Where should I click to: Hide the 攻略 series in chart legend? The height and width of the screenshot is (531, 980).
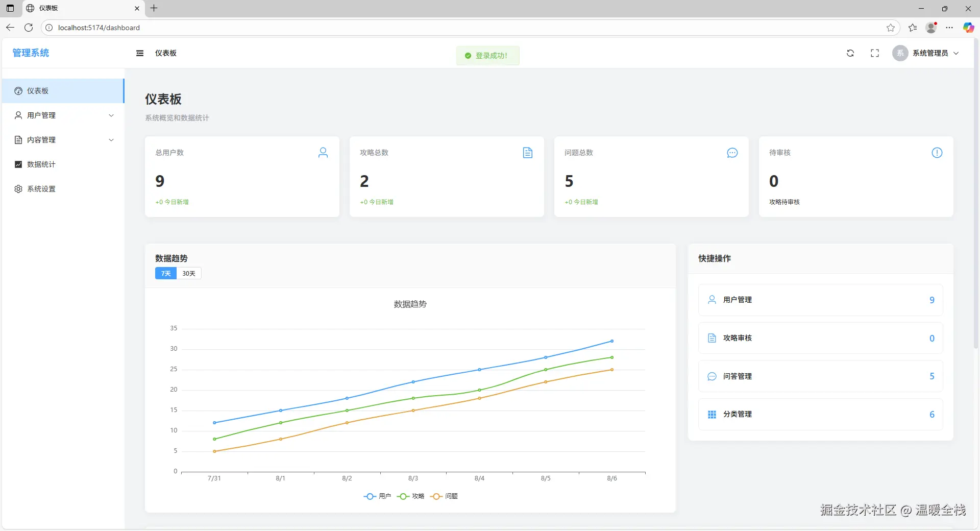pos(411,496)
